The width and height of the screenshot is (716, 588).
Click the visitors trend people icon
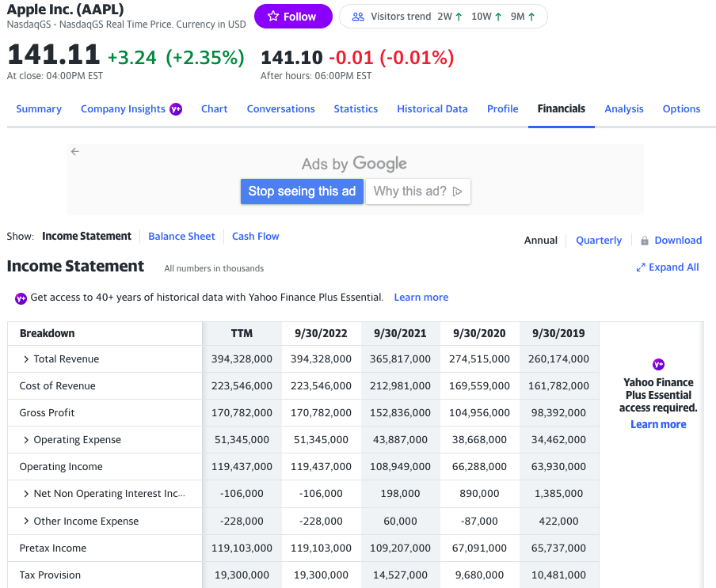359,17
